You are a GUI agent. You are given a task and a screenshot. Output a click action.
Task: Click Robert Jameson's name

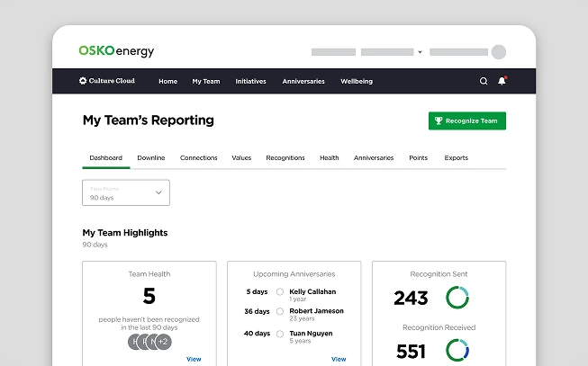(316, 311)
